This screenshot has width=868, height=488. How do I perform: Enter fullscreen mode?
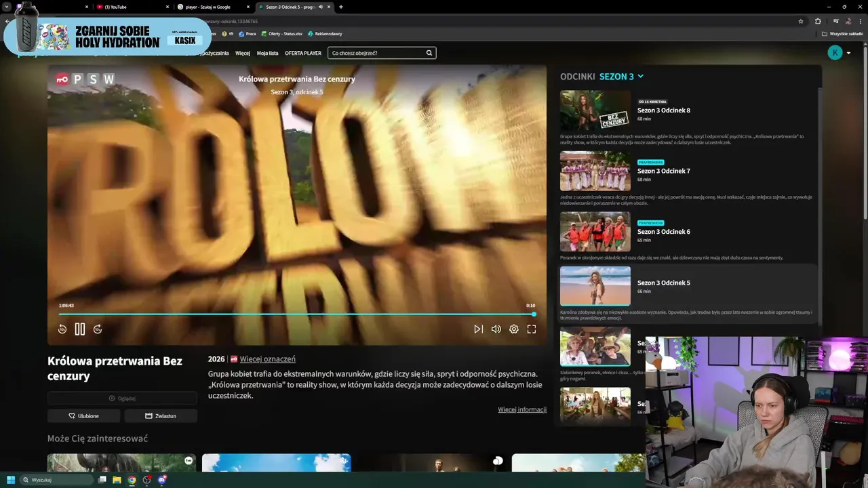click(x=532, y=329)
